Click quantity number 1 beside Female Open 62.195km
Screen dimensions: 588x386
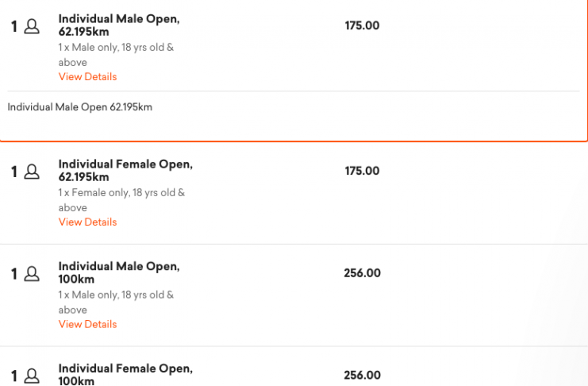point(14,172)
